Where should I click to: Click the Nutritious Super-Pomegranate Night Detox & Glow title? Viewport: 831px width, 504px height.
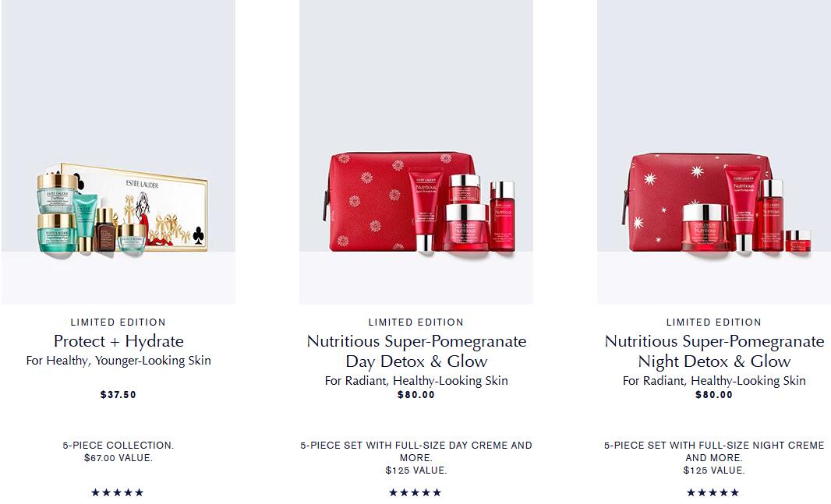(714, 351)
